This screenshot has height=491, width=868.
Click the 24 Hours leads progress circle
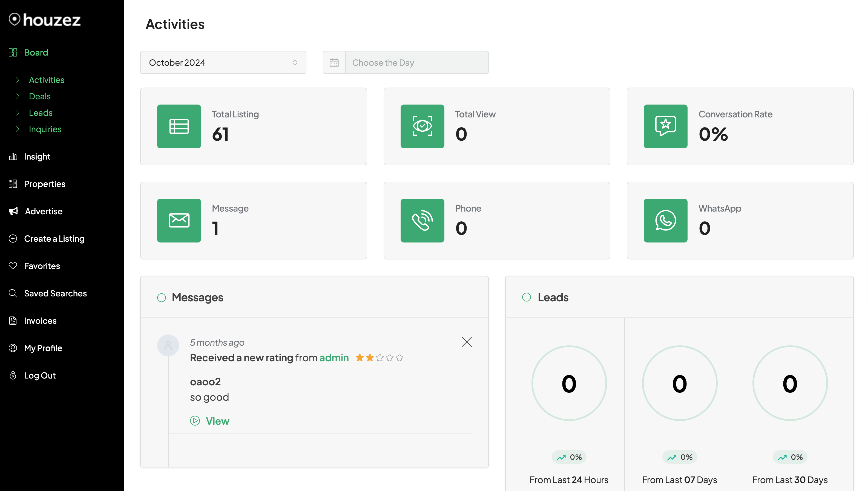[569, 383]
